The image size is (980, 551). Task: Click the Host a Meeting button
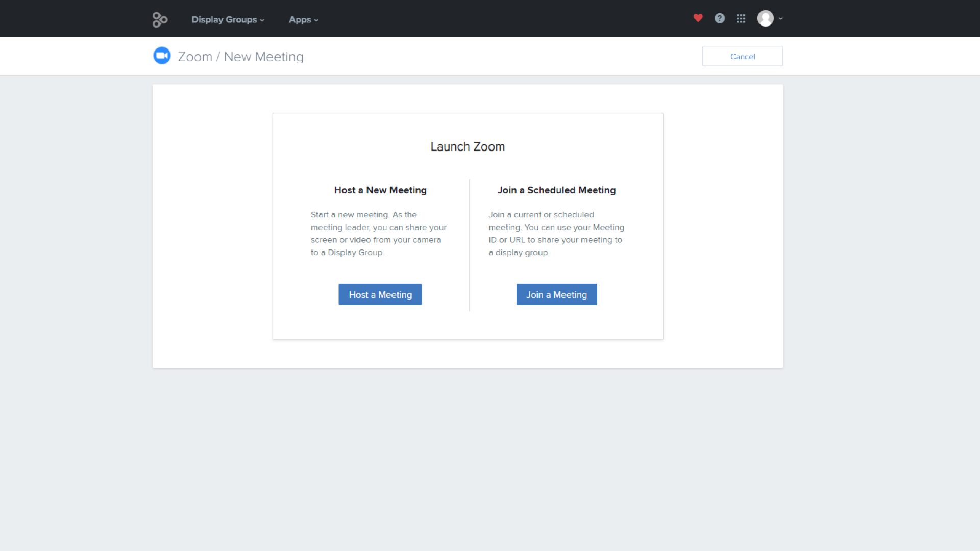pyautogui.click(x=380, y=294)
